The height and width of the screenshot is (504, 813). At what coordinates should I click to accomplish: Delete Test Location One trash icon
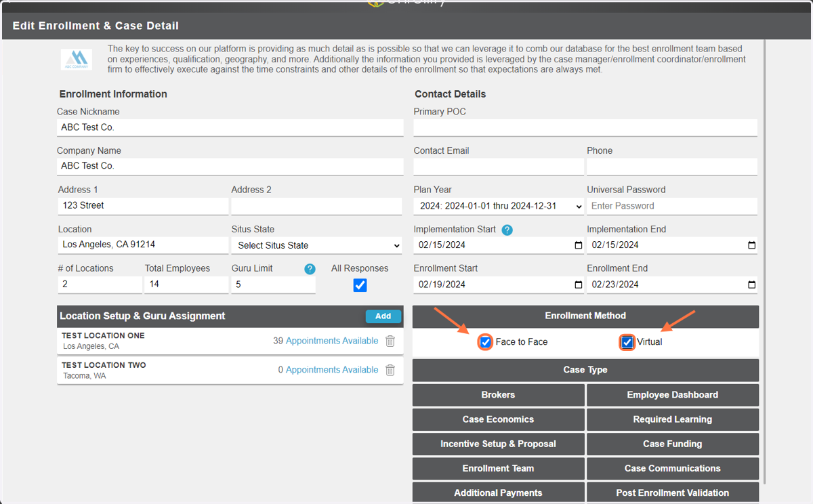[390, 341]
